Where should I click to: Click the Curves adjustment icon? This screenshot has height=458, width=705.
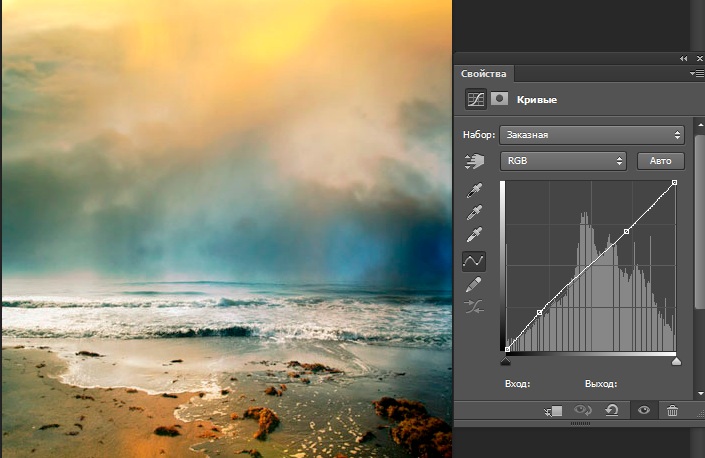pyautogui.click(x=476, y=99)
